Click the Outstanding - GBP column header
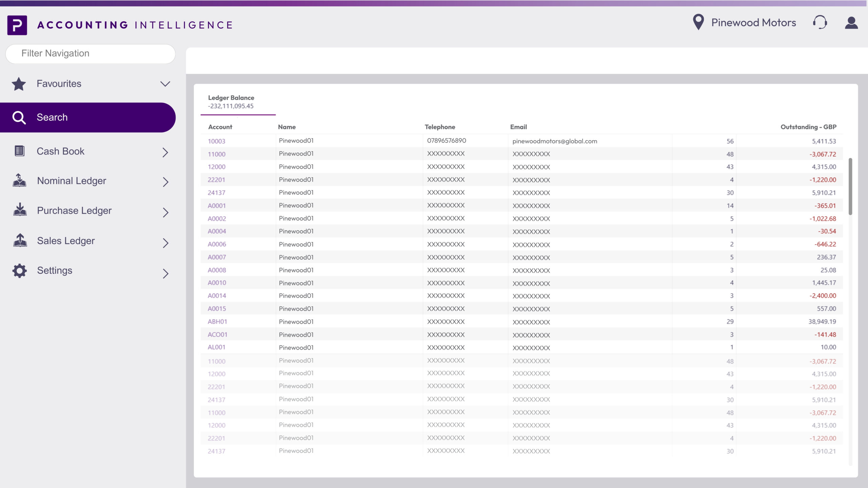 coord(808,127)
